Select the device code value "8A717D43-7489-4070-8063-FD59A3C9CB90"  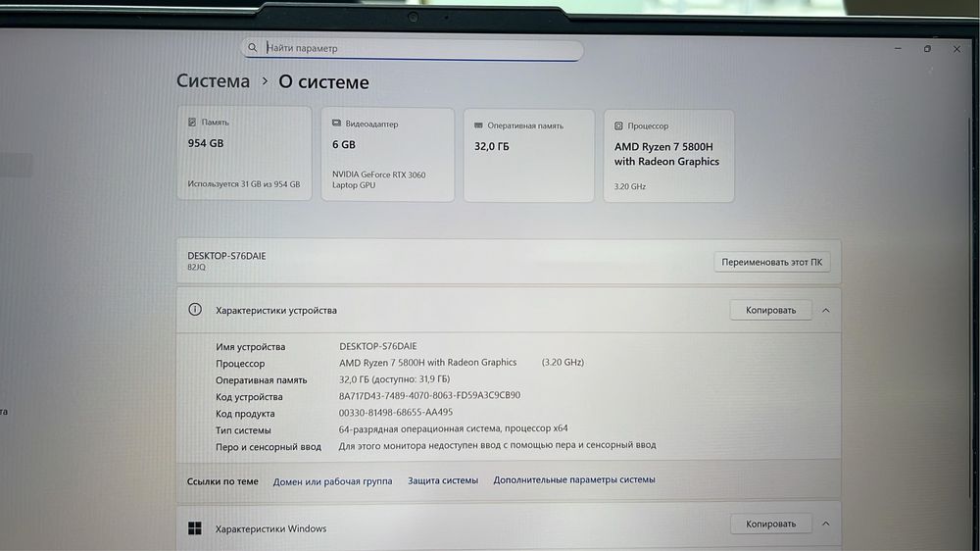(x=429, y=395)
